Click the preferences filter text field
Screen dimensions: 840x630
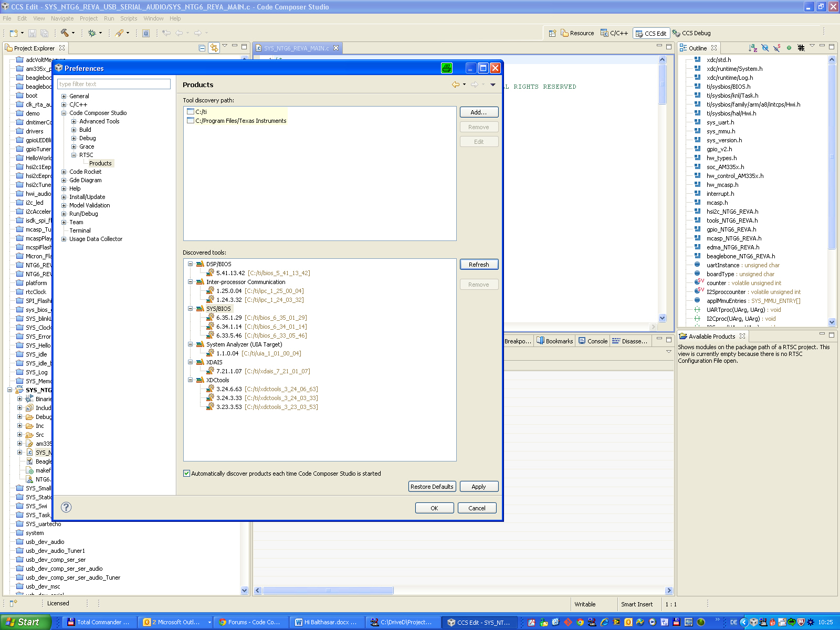pyautogui.click(x=114, y=84)
